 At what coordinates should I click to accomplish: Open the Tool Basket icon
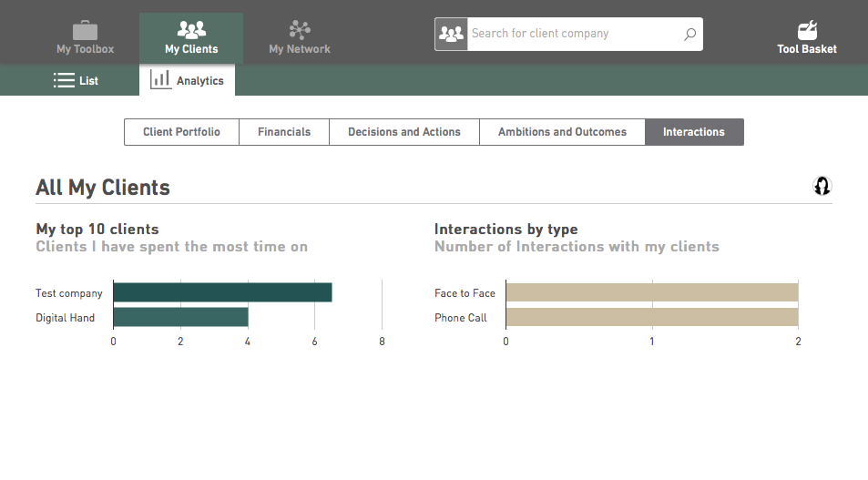[807, 30]
